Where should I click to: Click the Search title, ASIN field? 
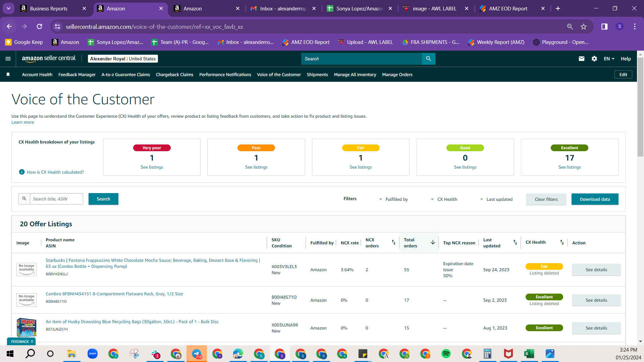pos(56,199)
